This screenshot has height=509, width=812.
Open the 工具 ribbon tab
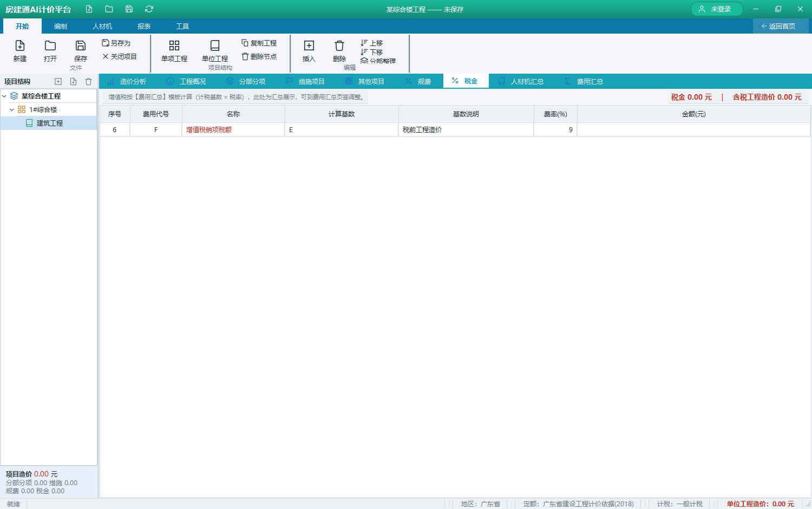click(x=182, y=26)
